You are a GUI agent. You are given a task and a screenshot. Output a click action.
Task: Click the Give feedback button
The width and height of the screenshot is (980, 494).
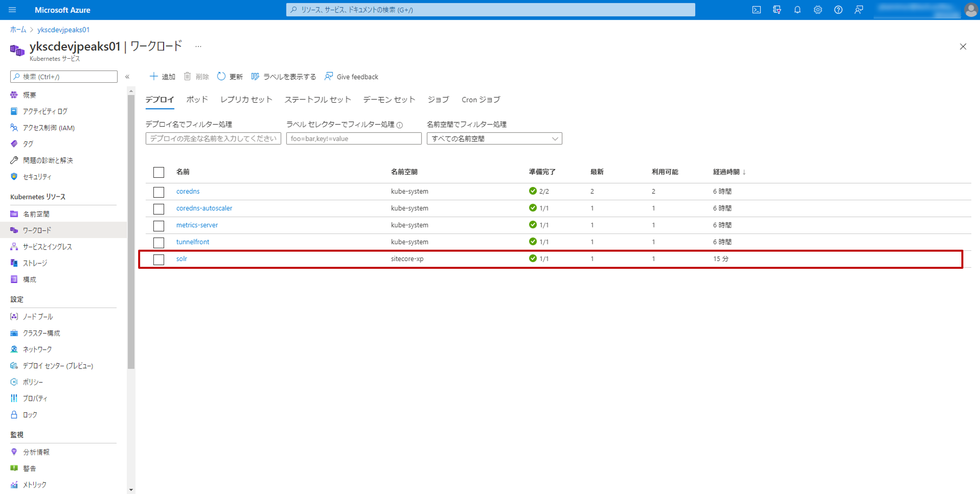(351, 77)
